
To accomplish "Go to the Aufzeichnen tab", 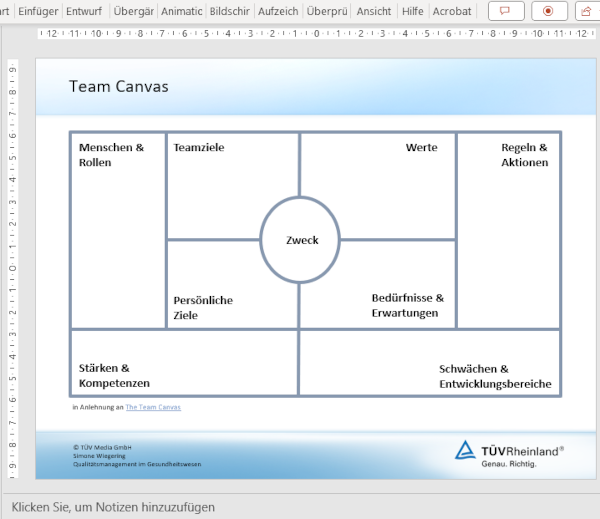I will pyautogui.click(x=278, y=11).
